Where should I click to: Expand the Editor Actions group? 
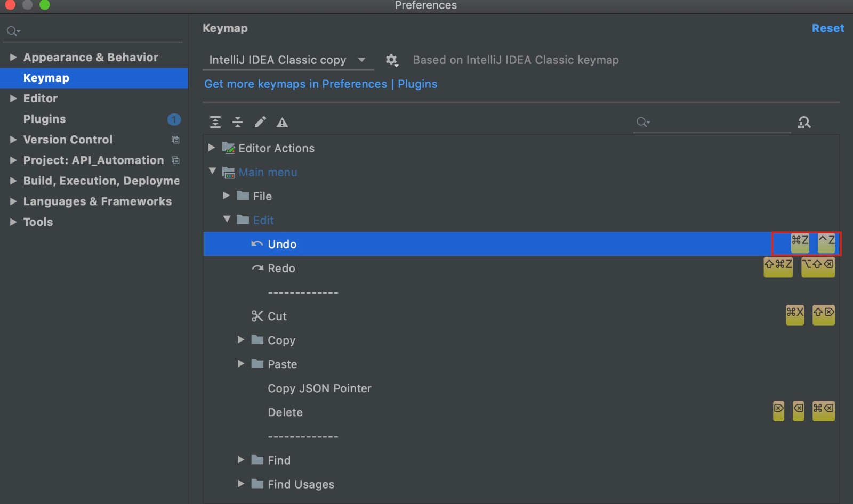(212, 148)
